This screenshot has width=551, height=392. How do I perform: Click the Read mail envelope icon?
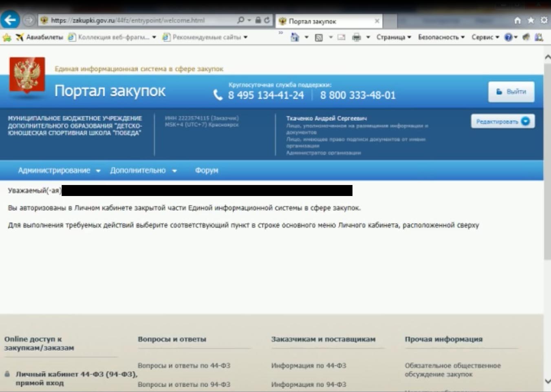[x=342, y=37]
